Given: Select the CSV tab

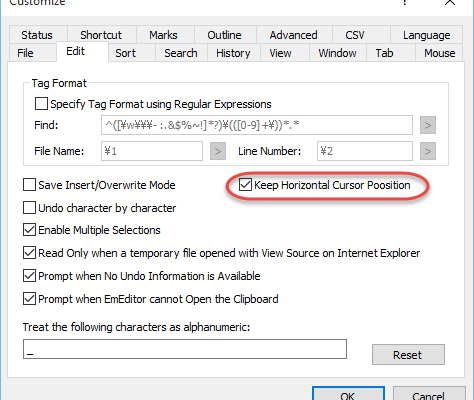Looking at the screenshot, I should coord(355,35).
